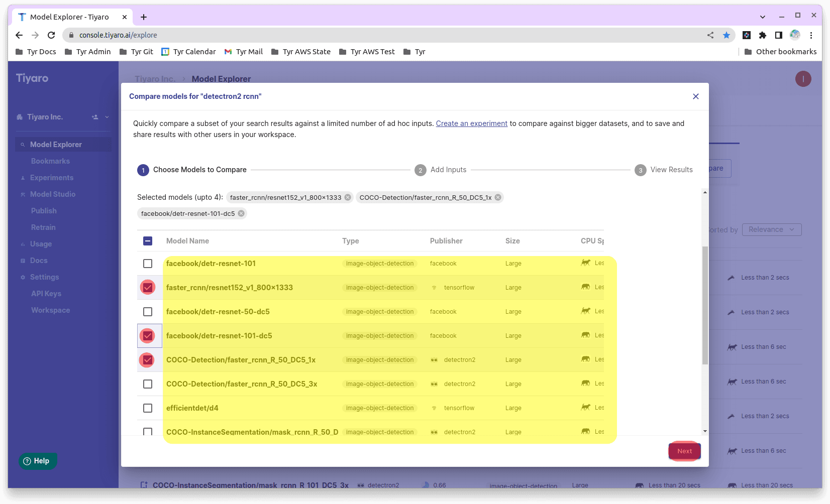Click the Size column header
Viewport: 830px width, 504px height.
point(512,241)
